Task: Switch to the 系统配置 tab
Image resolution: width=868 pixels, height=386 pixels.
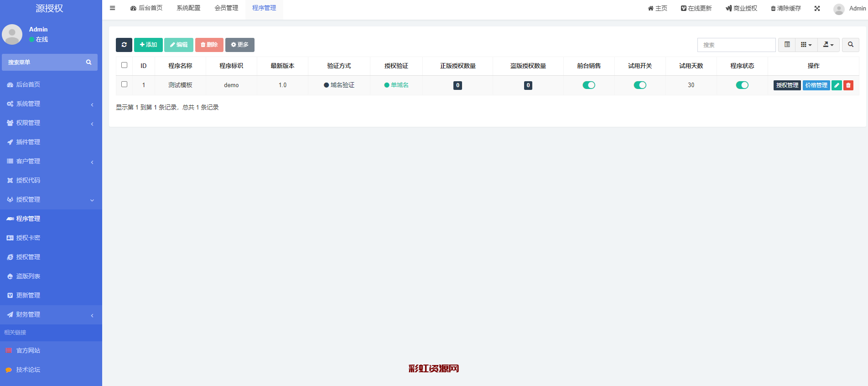Action: click(x=188, y=8)
